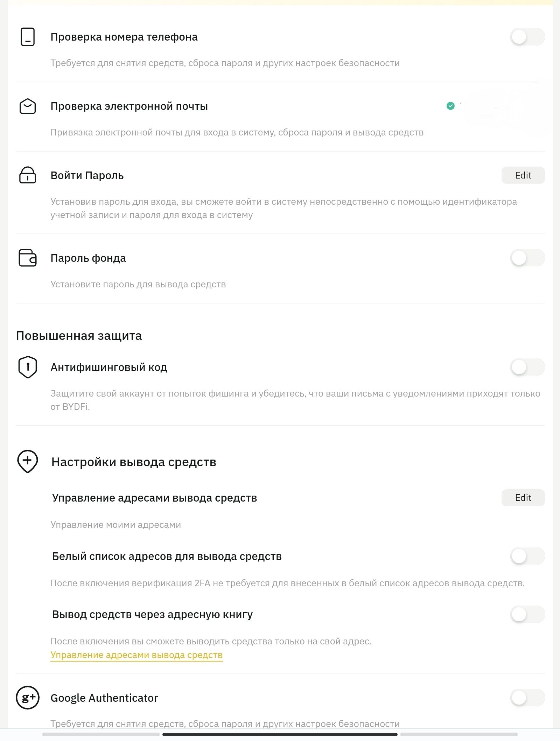Edit the login password

click(x=523, y=175)
